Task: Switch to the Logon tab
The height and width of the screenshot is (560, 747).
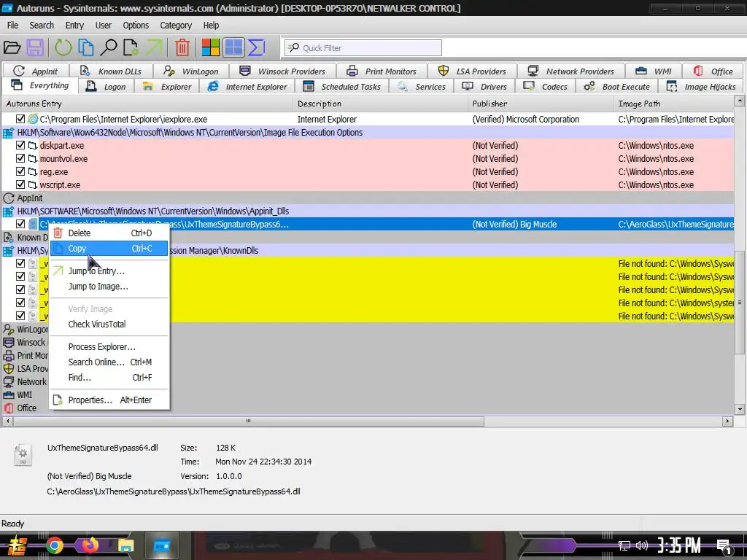Action: click(106, 87)
